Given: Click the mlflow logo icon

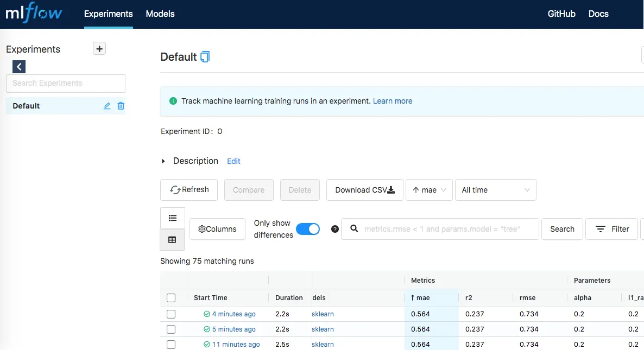Looking at the screenshot, I should (34, 14).
